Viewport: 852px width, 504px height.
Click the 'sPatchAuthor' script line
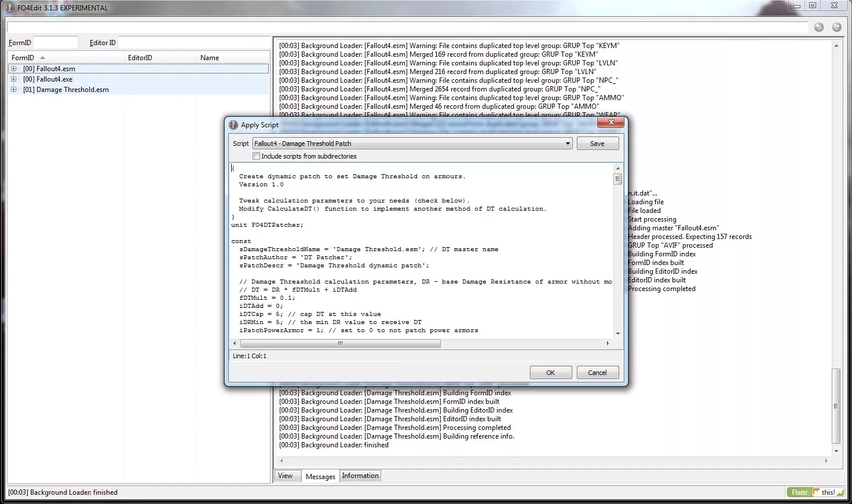295,257
